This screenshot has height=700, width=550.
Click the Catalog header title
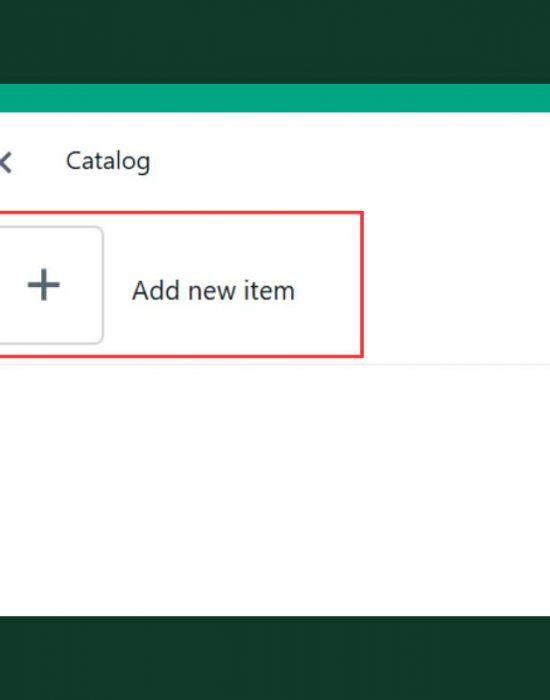(108, 161)
